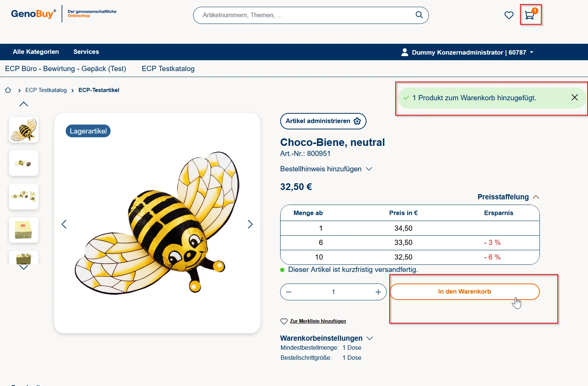Go to home via breadcrumb house icon
Viewport: 588px width, 386px height.
(8, 90)
